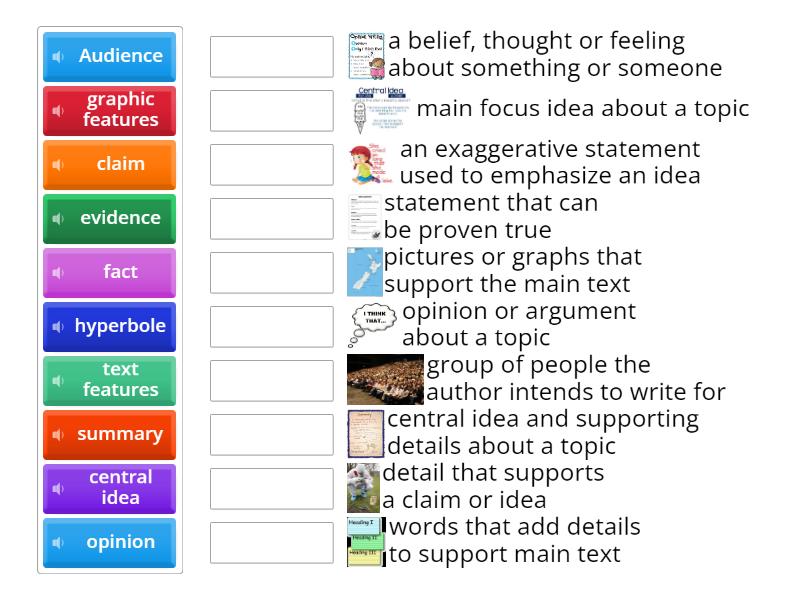
Task: Play audio for the Audience tile
Action: point(58,57)
